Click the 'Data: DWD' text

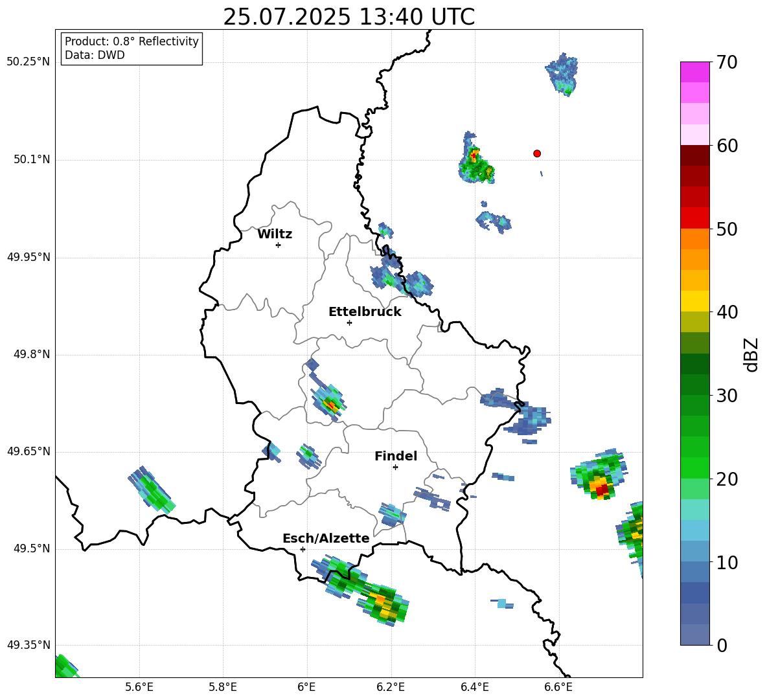tap(95, 55)
